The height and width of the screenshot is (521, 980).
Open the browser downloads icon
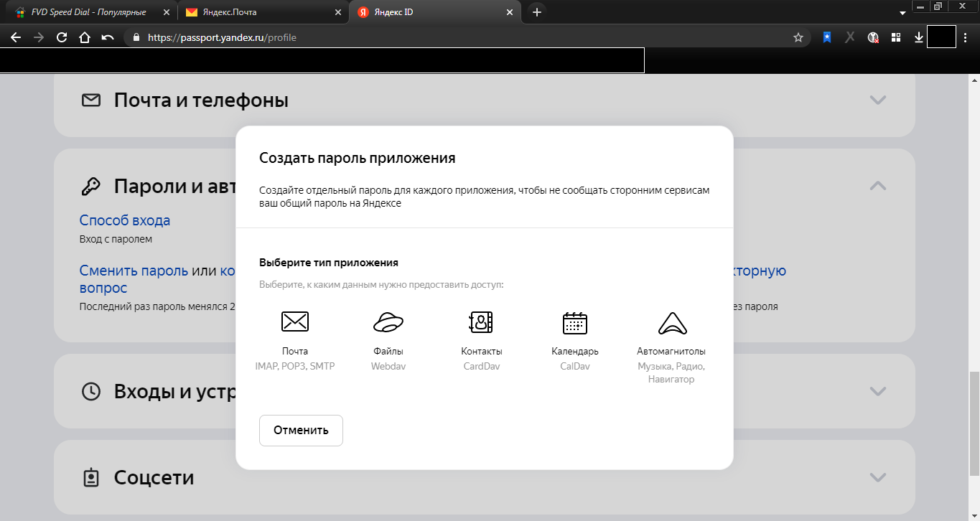click(918, 37)
